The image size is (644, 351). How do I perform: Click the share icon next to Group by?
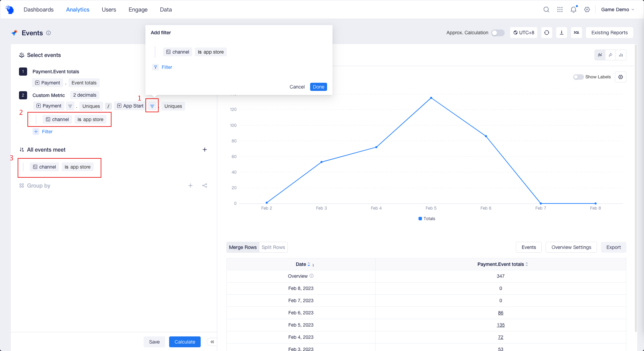click(204, 186)
